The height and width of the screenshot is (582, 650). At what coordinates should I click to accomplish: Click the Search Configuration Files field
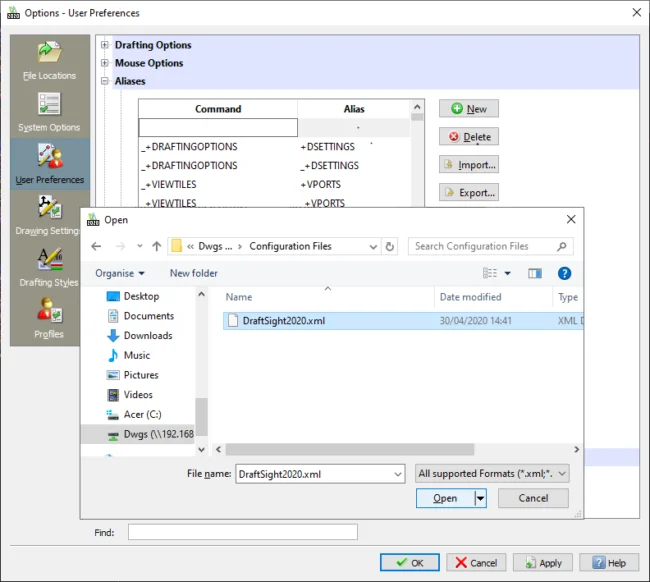pos(490,246)
